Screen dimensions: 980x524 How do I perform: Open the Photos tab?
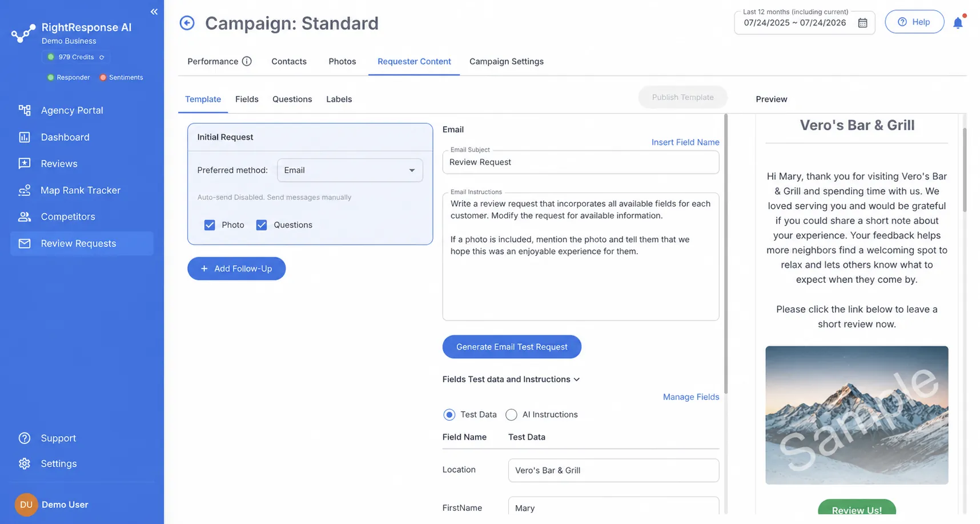click(342, 61)
